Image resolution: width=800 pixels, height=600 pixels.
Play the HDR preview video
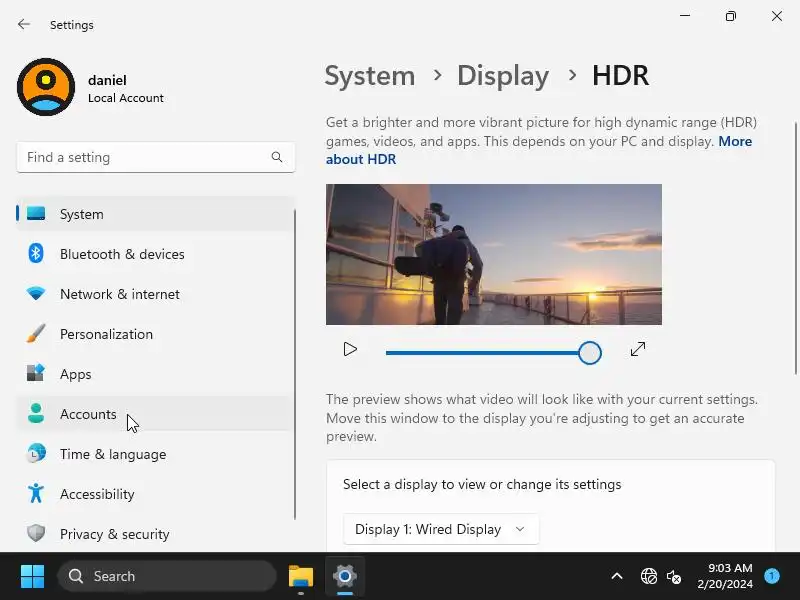point(350,349)
